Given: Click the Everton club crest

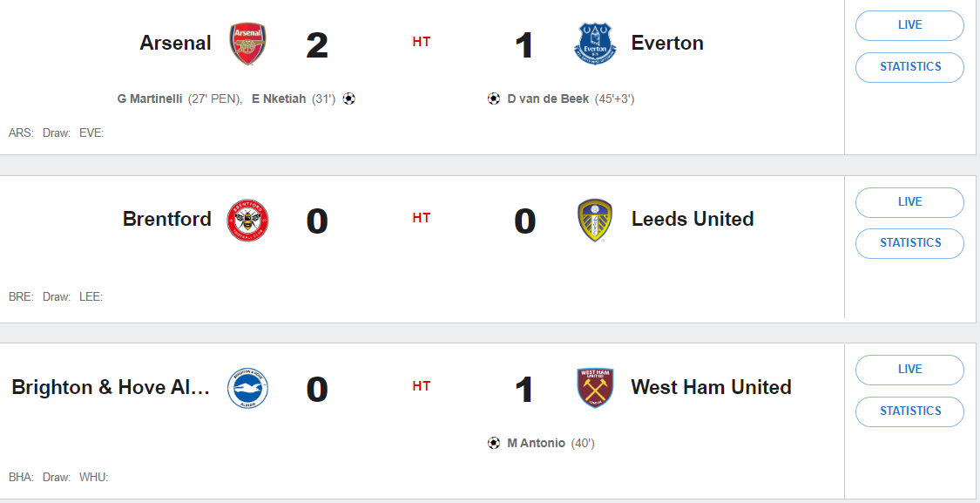Looking at the screenshot, I should [596, 44].
